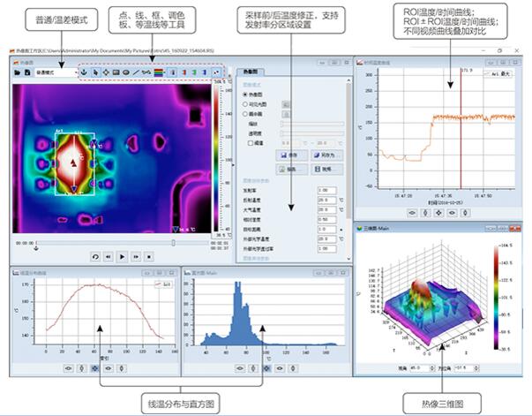
Task: Select the 热像图 radio button
Action: coord(244,93)
